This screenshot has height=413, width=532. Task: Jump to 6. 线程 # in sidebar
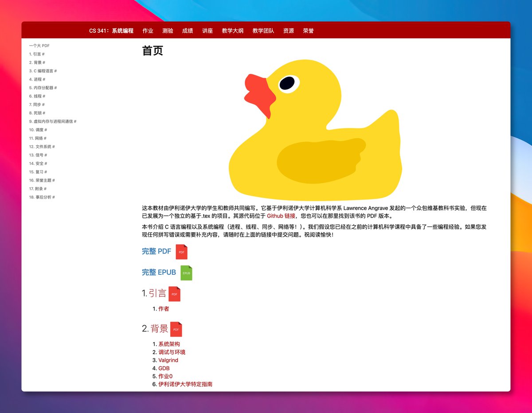point(37,96)
